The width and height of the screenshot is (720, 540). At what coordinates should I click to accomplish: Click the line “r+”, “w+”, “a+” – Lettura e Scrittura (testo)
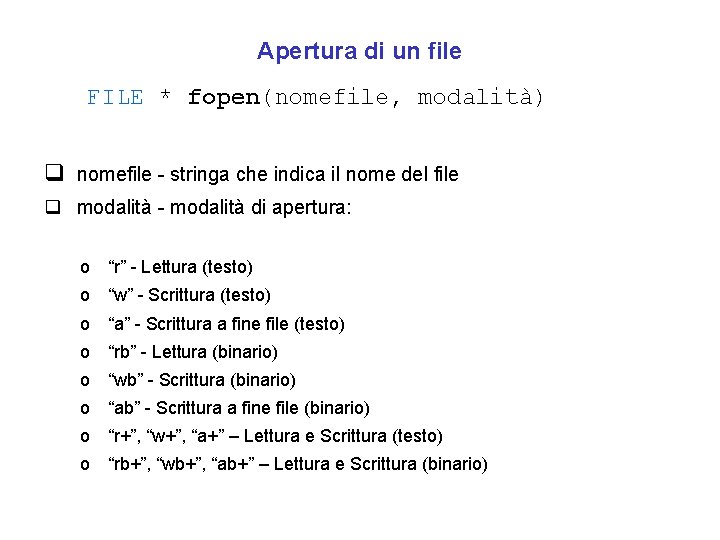[x=275, y=436]
